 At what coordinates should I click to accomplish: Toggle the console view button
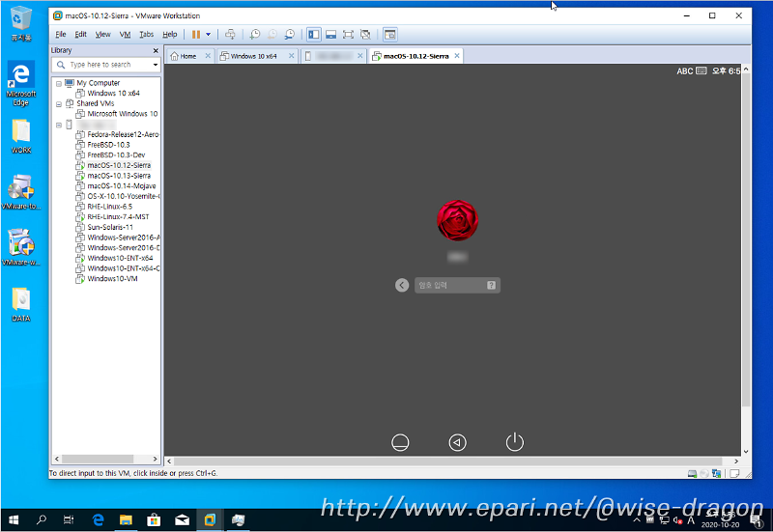tap(390, 35)
